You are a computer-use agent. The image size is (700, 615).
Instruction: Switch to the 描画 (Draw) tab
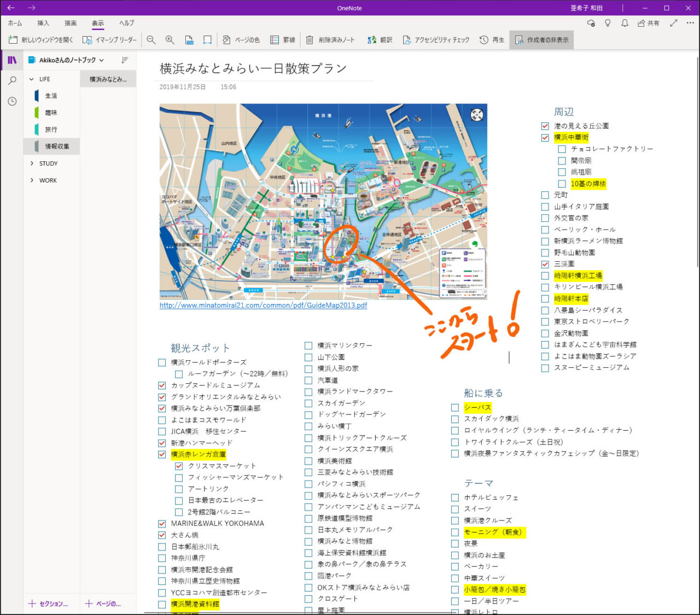point(71,23)
